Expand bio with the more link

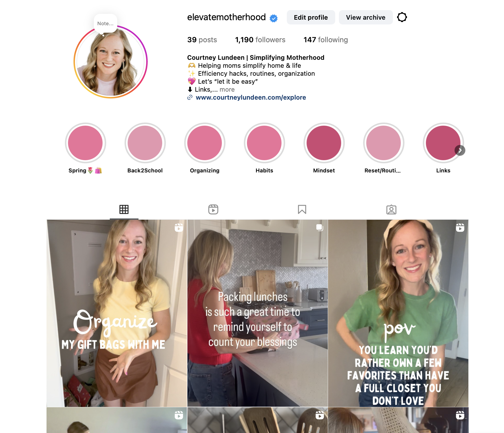(x=227, y=90)
